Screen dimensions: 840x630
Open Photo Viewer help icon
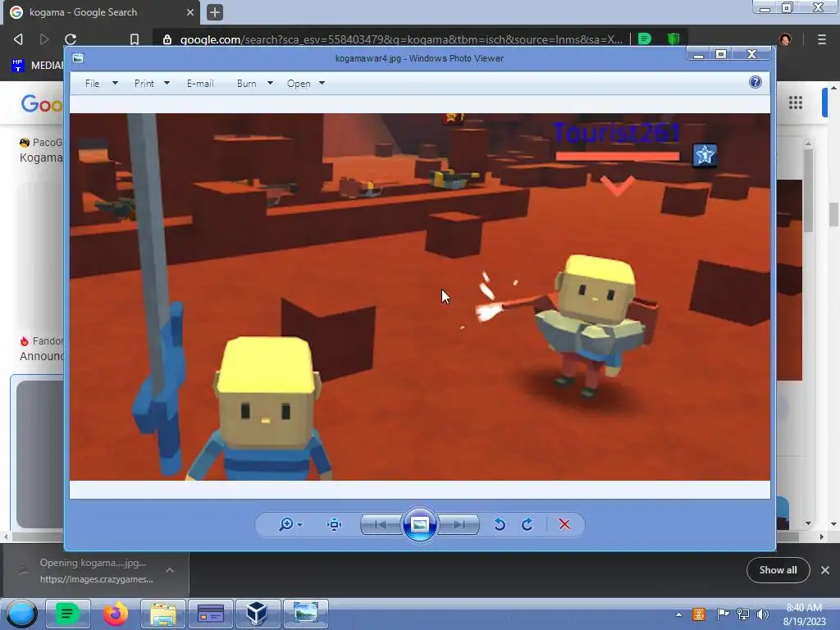(755, 82)
